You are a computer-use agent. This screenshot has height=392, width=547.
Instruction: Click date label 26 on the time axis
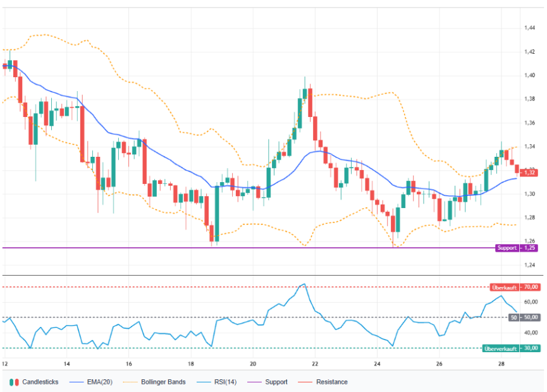pos(439,364)
